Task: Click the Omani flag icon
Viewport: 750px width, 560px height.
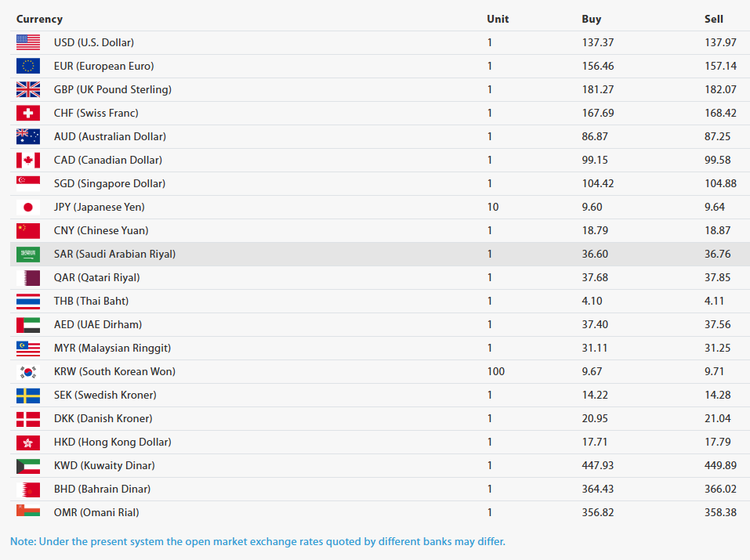Action: (27, 511)
